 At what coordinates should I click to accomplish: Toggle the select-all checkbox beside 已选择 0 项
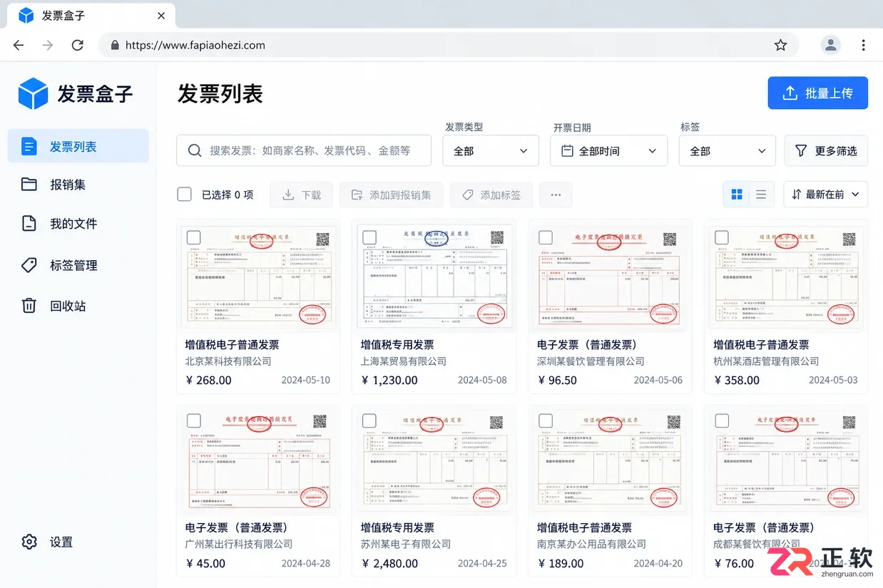click(x=185, y=195)
